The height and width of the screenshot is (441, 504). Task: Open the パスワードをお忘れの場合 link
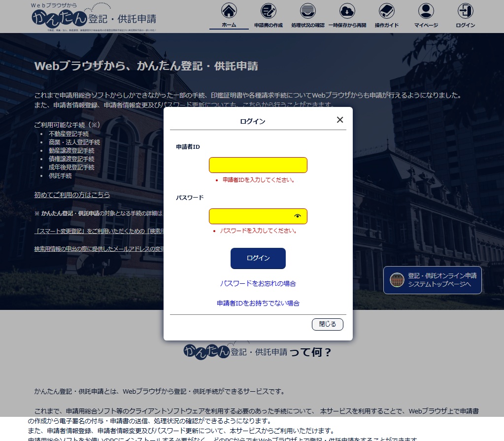(258, 283)
